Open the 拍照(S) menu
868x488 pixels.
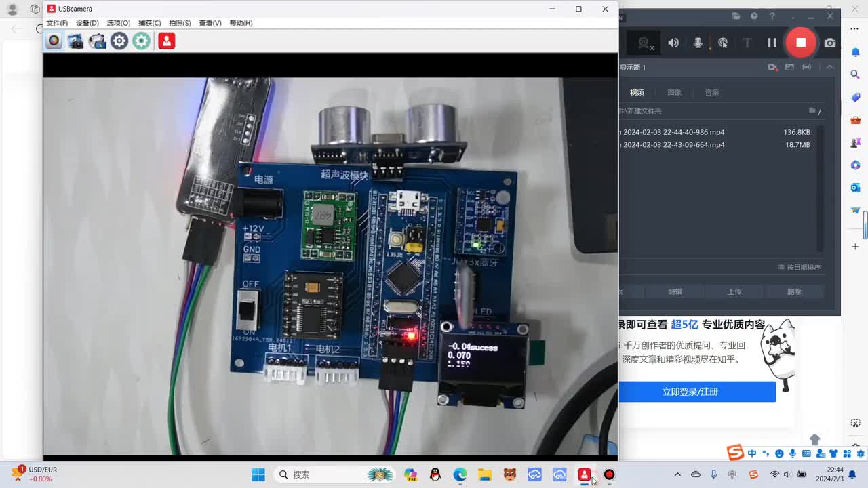(x=180, y=23)
